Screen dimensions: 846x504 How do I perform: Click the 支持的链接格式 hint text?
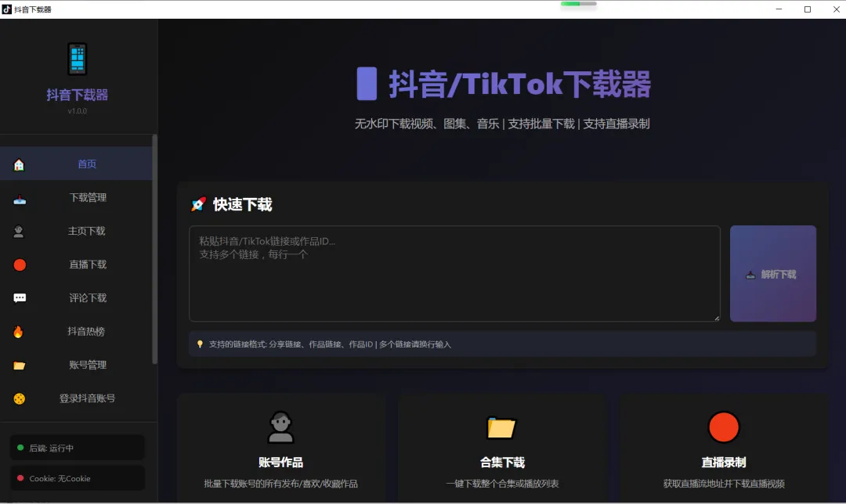330,344
